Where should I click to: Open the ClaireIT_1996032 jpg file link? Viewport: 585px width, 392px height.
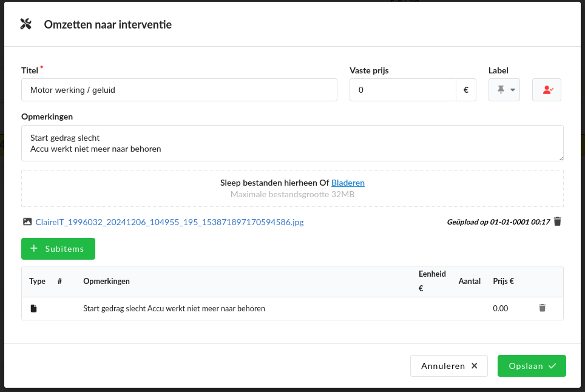click(x=169, y=222)
